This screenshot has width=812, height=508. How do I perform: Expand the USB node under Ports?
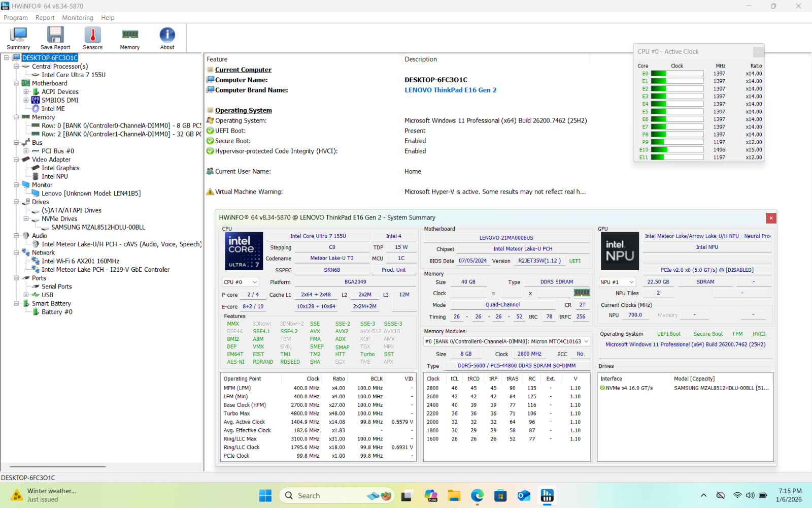tap(26, 295)
